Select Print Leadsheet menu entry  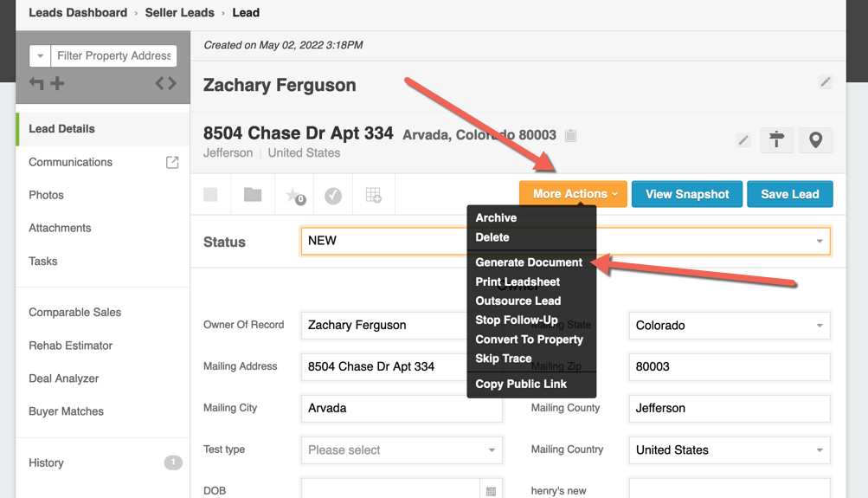518,282
